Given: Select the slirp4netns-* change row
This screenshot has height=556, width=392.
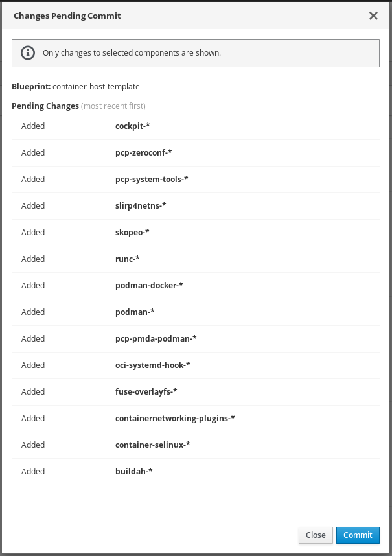Looking at the screenshot, I should 141,206.
